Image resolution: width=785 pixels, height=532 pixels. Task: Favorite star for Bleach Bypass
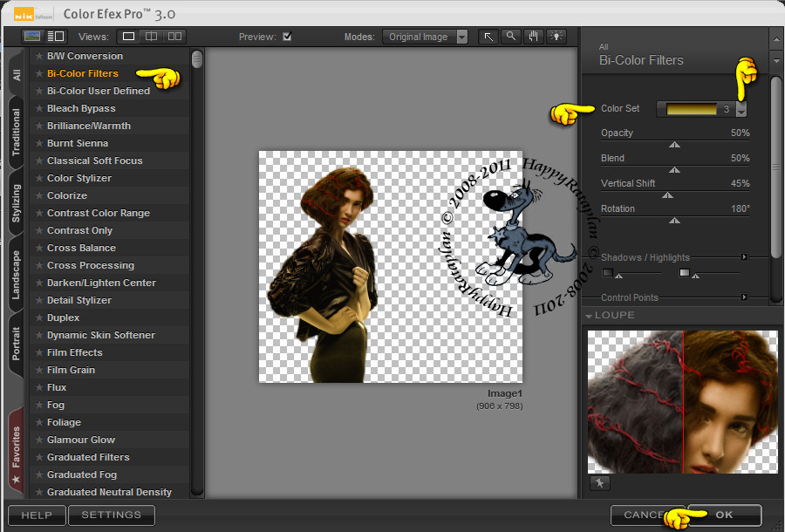tap(39, 108)
